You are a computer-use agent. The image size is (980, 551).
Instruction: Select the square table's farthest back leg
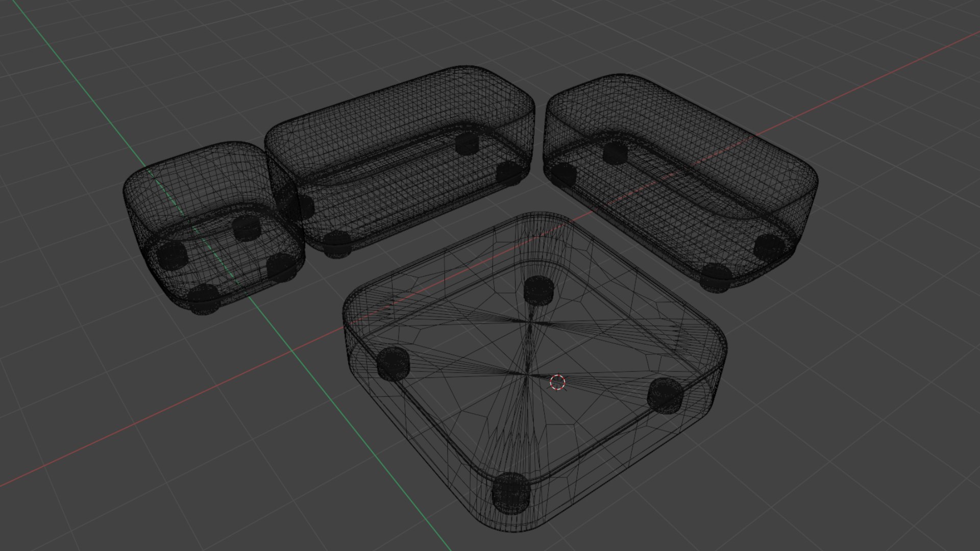pyautogui.click(x=538, y=290)
